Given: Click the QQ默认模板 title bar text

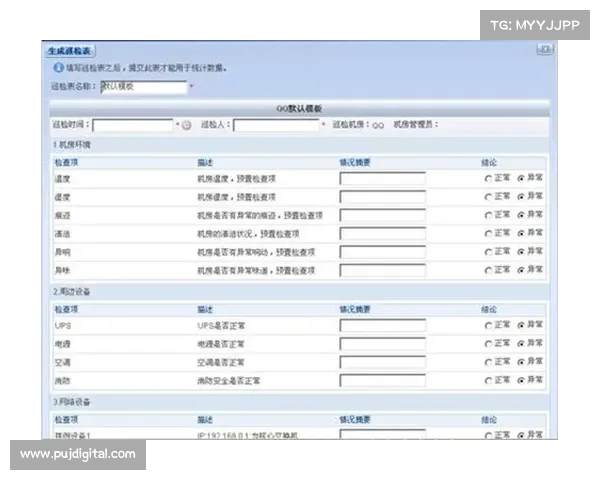Looking at the screenshot, I should [x=299, y=109].
